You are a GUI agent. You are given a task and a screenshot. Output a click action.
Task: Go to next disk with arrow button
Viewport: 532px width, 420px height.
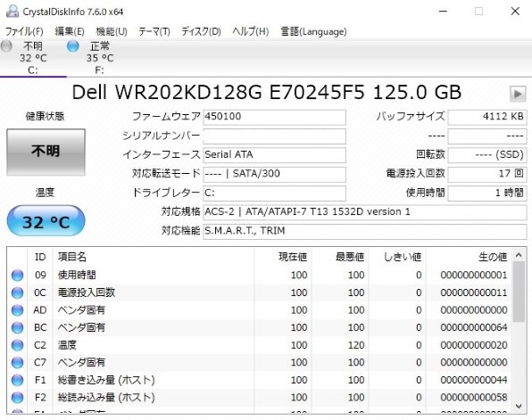pos(518,94)
